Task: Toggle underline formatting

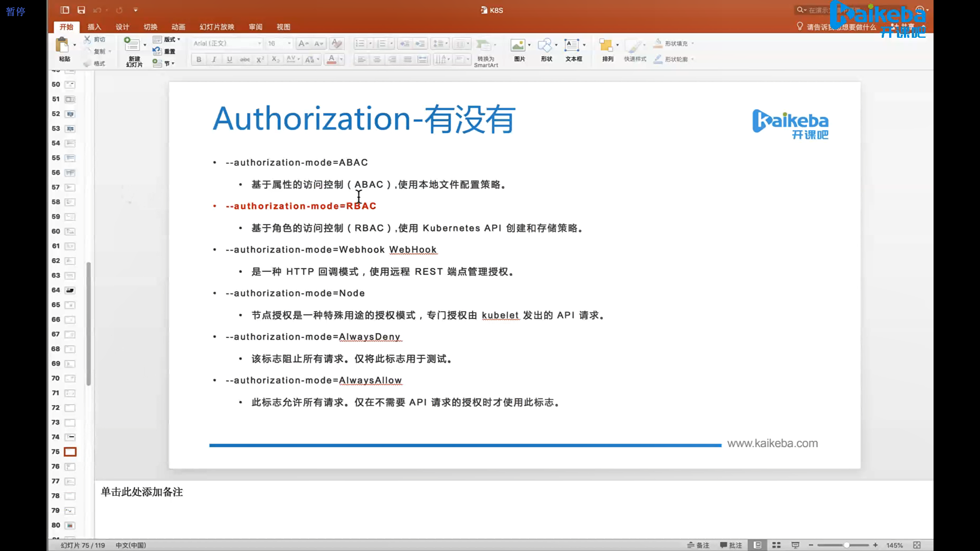Action: (x=229, y=59)
